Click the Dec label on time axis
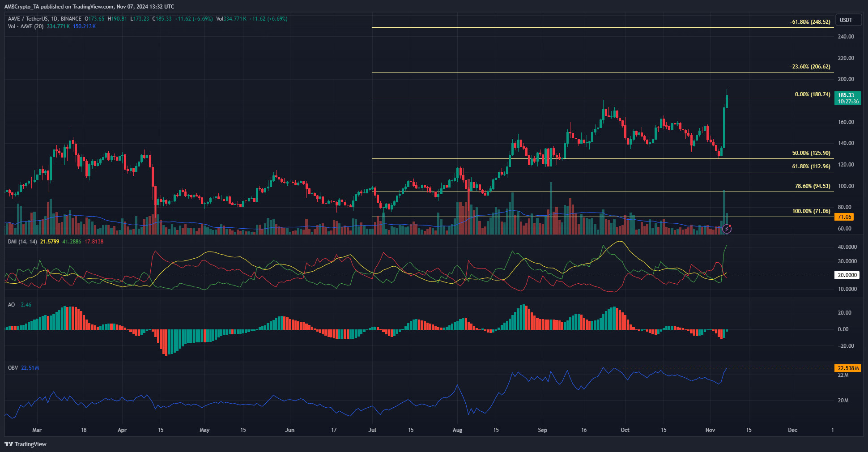The width and height of the screenshot is (868, 452). tap(792, 430)
